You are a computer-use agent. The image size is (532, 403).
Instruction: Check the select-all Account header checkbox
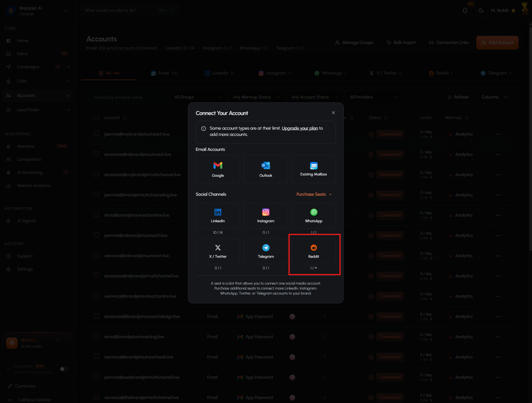point(96,118)
